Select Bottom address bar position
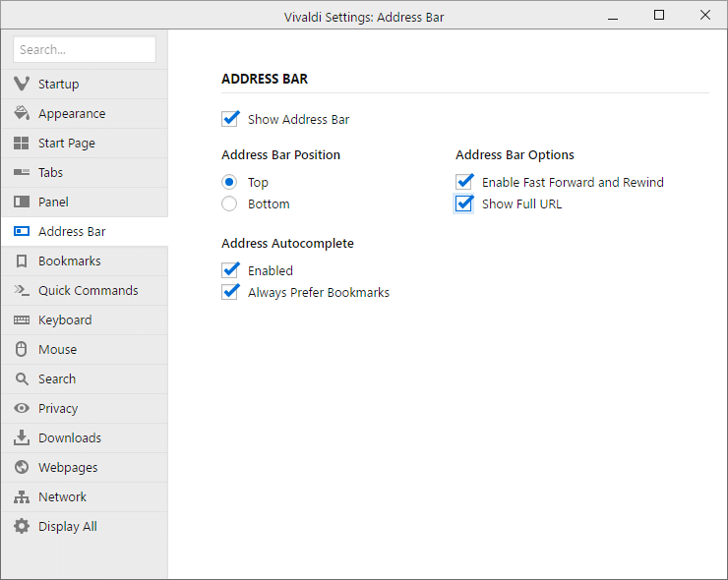728x580 pixels. (229, 203)
